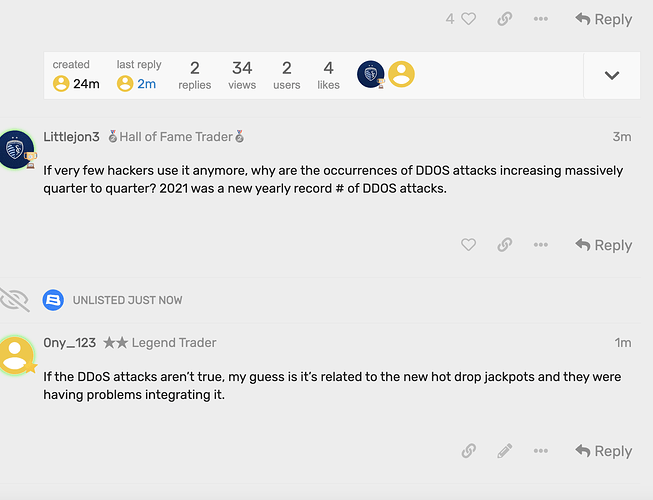Copy link to Littlejon3's post

click(x=505, y=245)
